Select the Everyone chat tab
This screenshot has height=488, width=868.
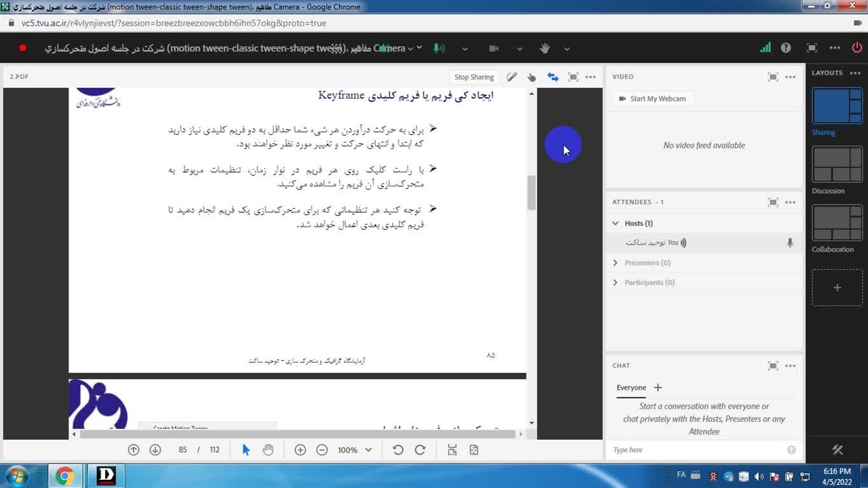pyautogui.click(x=631, y=388)
